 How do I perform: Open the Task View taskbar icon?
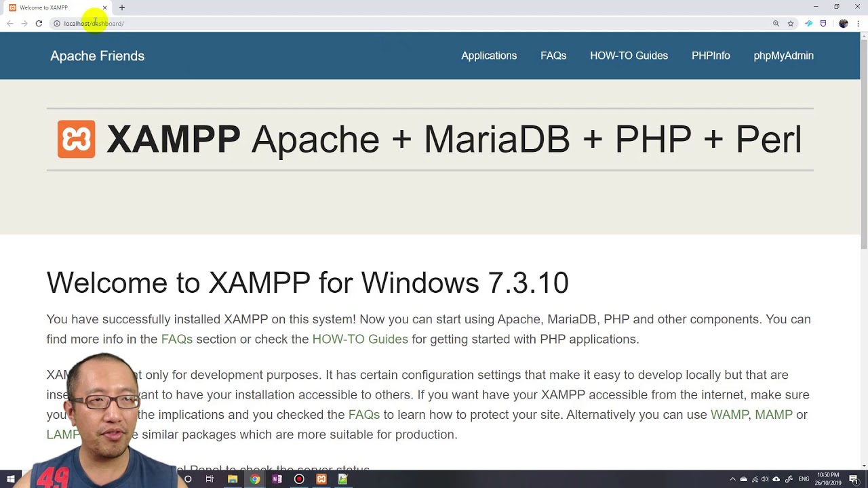(x=210, y=479)
